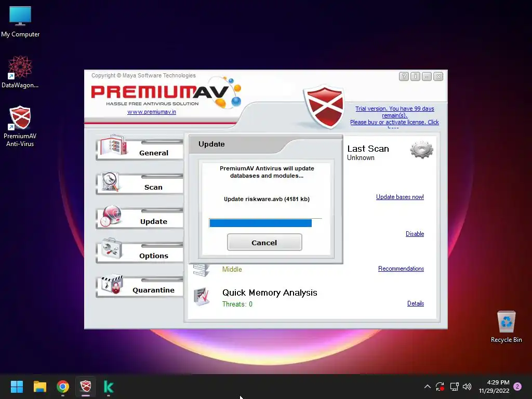532x399 pixels.
Task: Open Quick Memory Analysis Details link
Action: point(415,303)
